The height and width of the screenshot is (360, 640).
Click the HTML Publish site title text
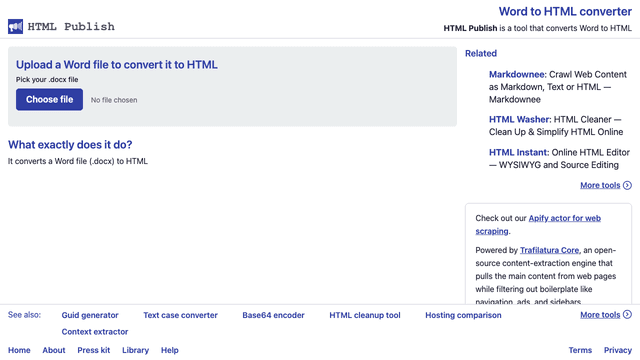pyautogui.click(x=71, y=27)
